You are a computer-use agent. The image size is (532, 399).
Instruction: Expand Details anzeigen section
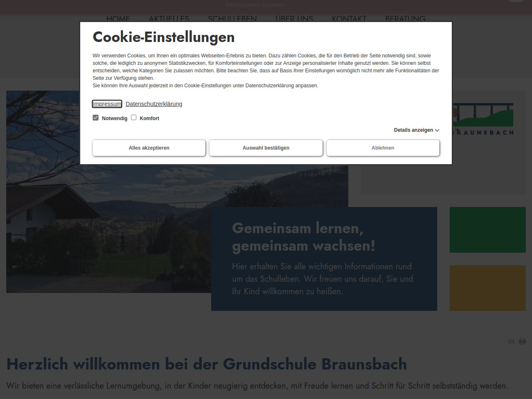413,130
